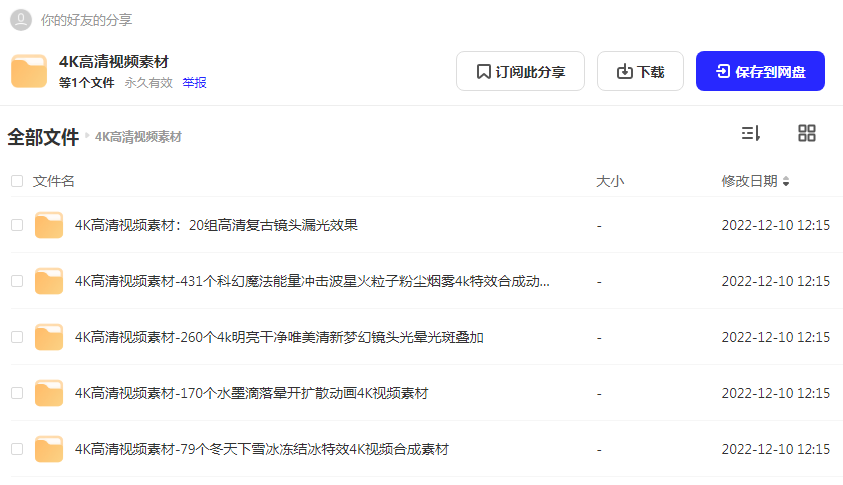The image size is (843, 485).
Task: Click the sort order icon
Action: (751, 133)
